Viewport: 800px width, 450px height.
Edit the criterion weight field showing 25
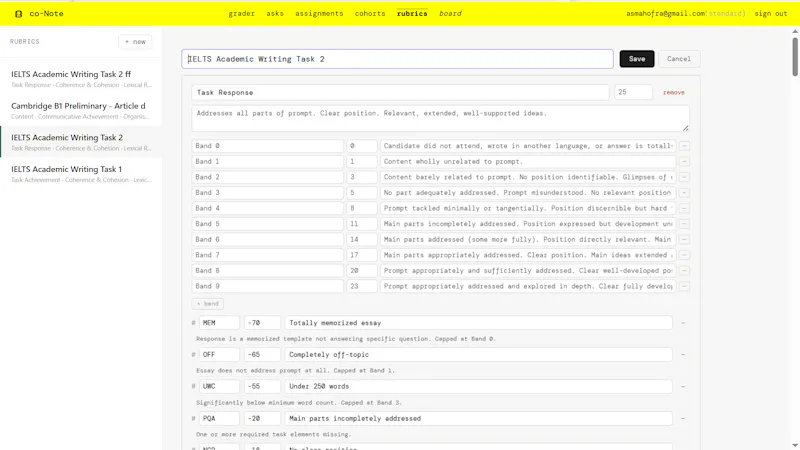click(633, 92)
